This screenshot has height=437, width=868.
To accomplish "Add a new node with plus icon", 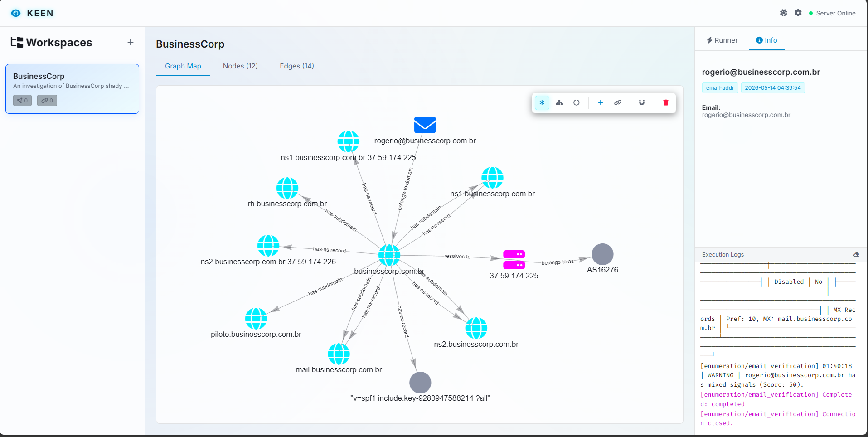I will coord(601,103).
